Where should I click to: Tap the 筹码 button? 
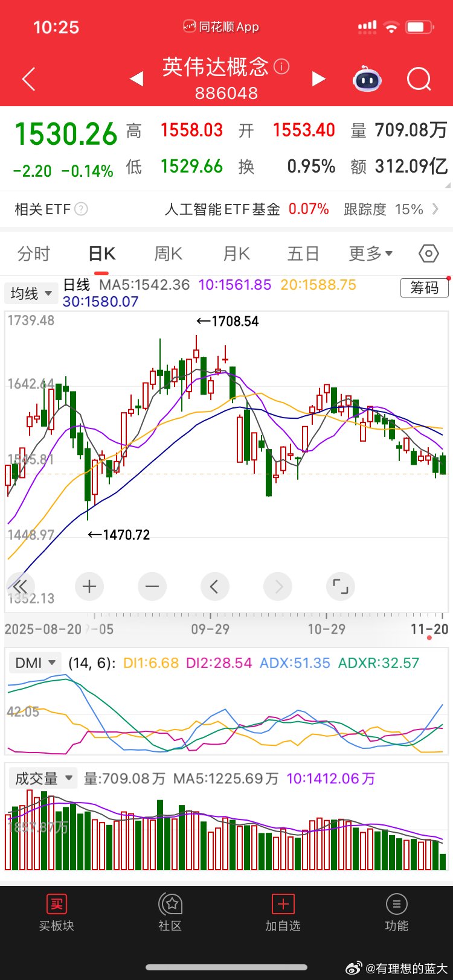click(x=425, y=288)
